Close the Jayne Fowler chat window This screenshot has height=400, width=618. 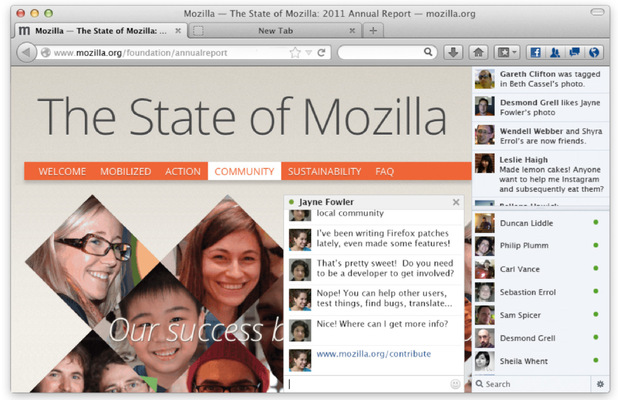(456, 202)
